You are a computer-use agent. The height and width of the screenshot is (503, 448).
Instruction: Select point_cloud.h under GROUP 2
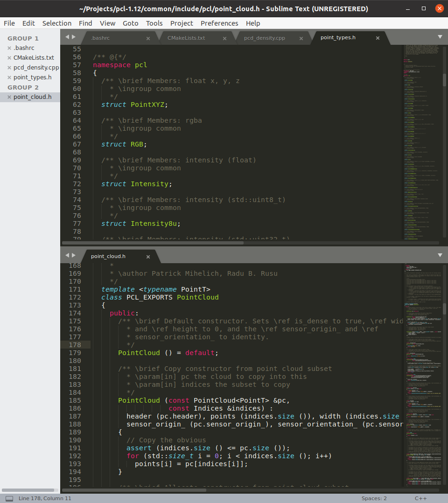[30, 97]
